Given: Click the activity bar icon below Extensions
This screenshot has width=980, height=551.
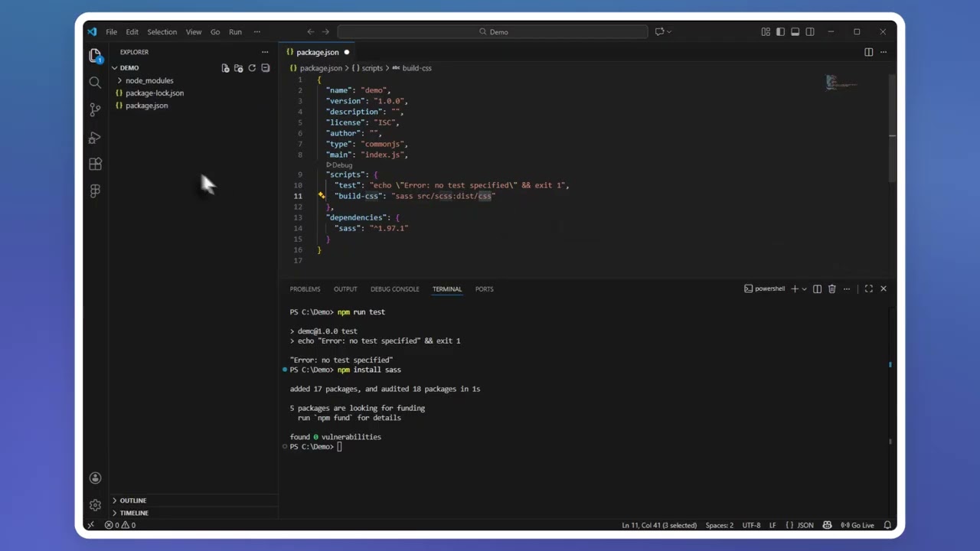Looking at the screenshot, I should [95, 191].
